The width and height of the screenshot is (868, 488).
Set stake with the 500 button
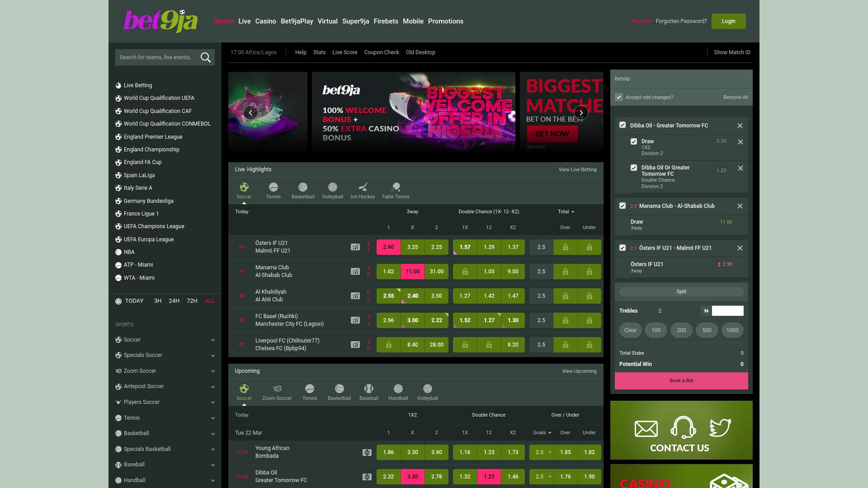(707, 330)
